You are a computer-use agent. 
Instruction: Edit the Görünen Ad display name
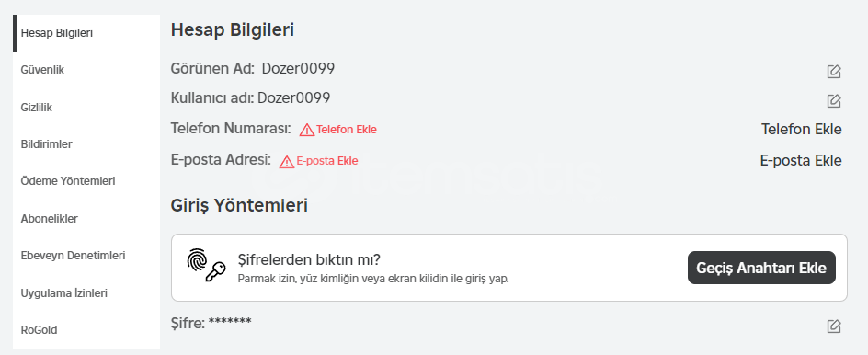tap(834, 72)
